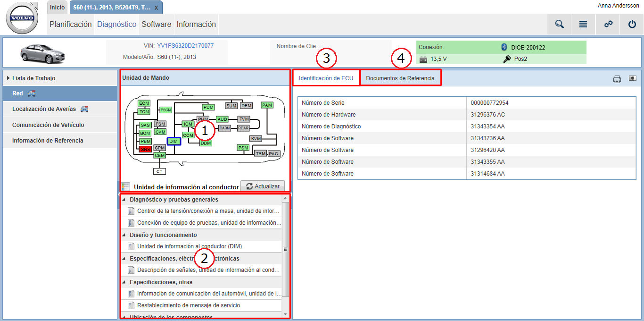Open the Software menu
644x321 pixels.
(157, 24)
